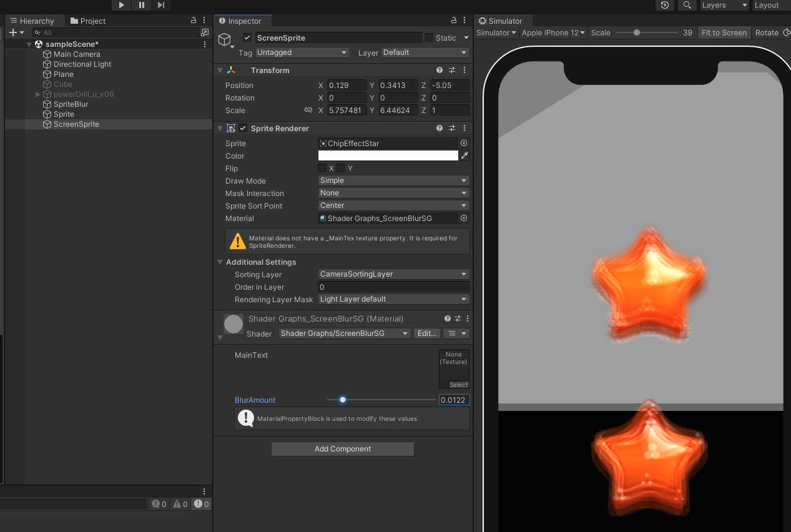Screen dimensions: 791x532
Task: Open global search magnifier icon
Action: [687, 5]
